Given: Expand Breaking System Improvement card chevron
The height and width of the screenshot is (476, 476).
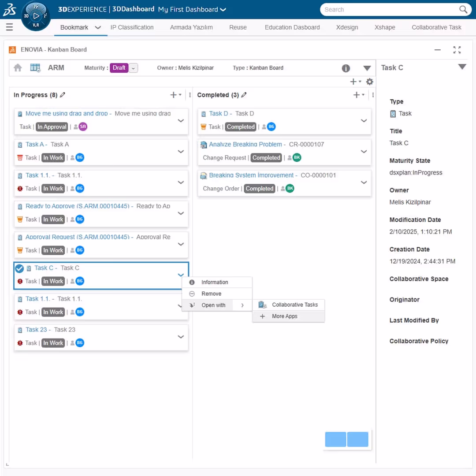Looking at the screenshot, I should (x=364, y=182).
